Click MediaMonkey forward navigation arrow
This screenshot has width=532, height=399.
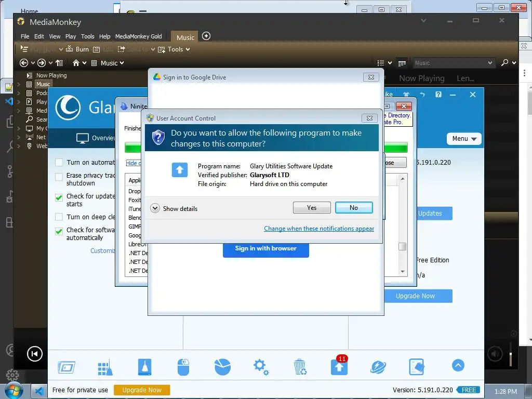42,63
